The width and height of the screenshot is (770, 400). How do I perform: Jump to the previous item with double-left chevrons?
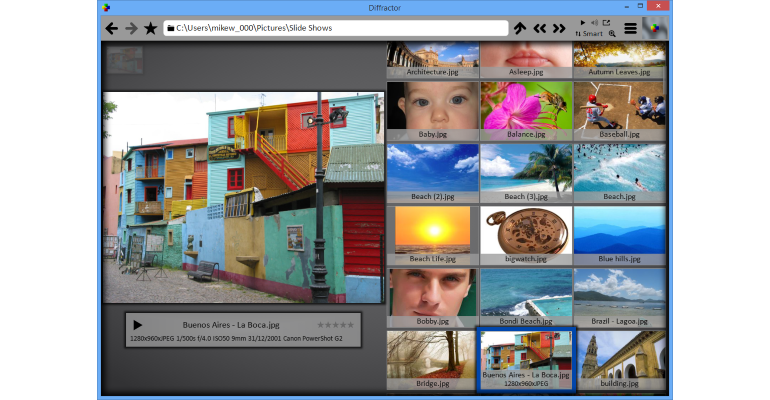tap(539, 28)
